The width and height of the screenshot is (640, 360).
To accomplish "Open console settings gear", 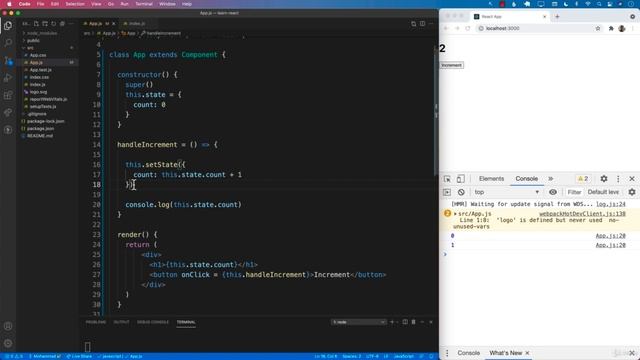I will tap(632, 192).
